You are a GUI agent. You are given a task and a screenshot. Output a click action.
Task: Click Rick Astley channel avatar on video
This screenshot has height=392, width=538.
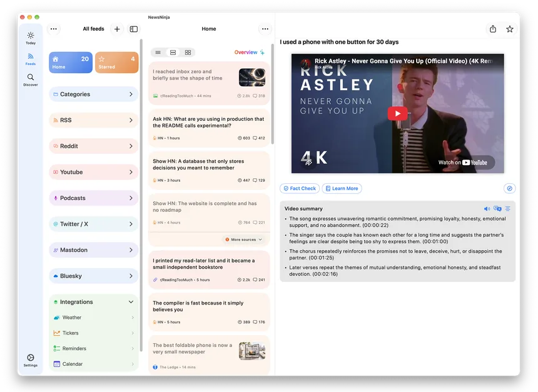click(305, 63)
